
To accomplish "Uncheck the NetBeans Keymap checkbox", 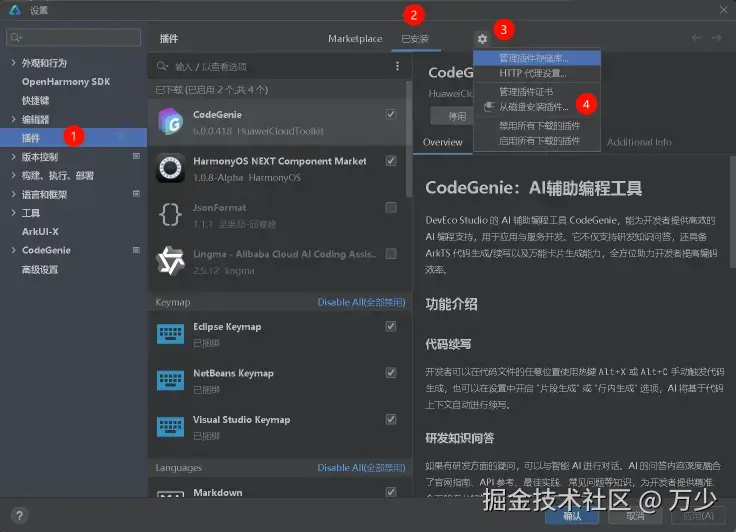I will coord(391,372).
